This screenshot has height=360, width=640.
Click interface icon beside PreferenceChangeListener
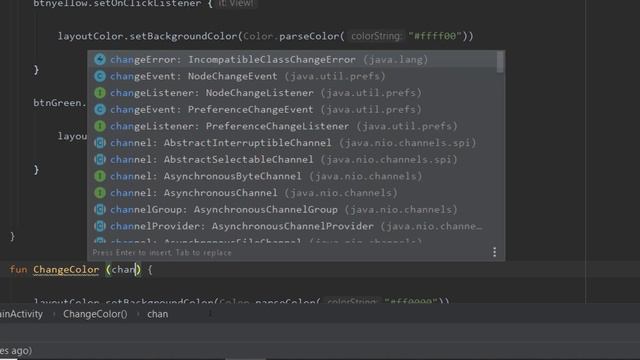[x=100, y=127]
